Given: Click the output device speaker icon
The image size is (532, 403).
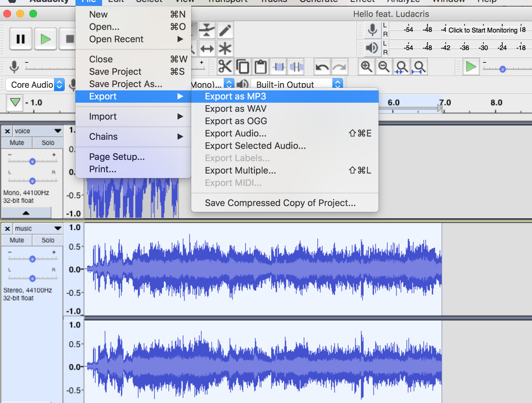Looking at the screenshot, I should (x=242, y=84).
